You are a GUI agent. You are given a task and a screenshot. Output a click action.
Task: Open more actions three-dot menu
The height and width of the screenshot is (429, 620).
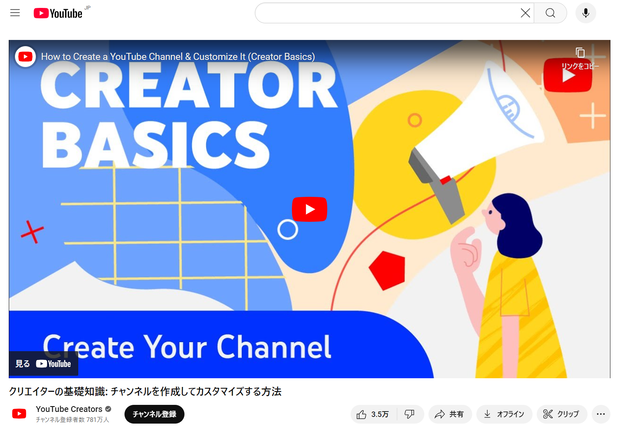point(601,414)
